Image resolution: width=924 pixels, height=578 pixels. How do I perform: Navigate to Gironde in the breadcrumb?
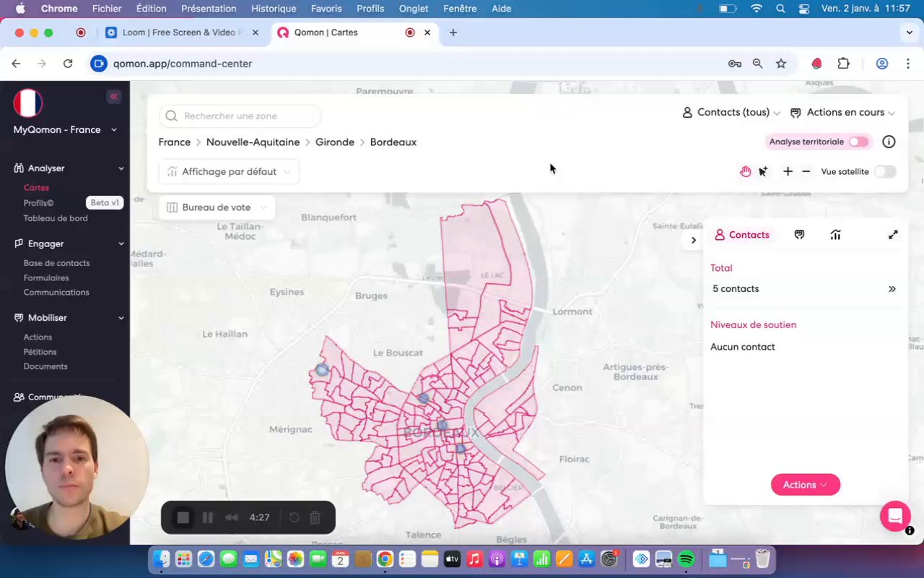coord(335,142)
